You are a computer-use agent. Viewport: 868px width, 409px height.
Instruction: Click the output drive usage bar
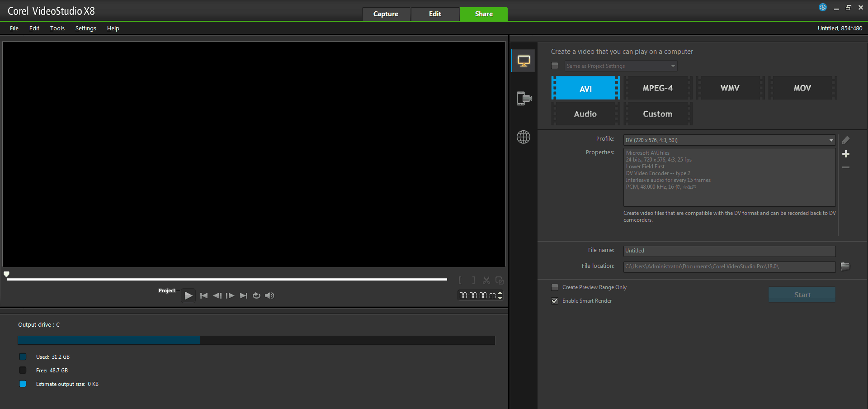click(x=256, y=340)
